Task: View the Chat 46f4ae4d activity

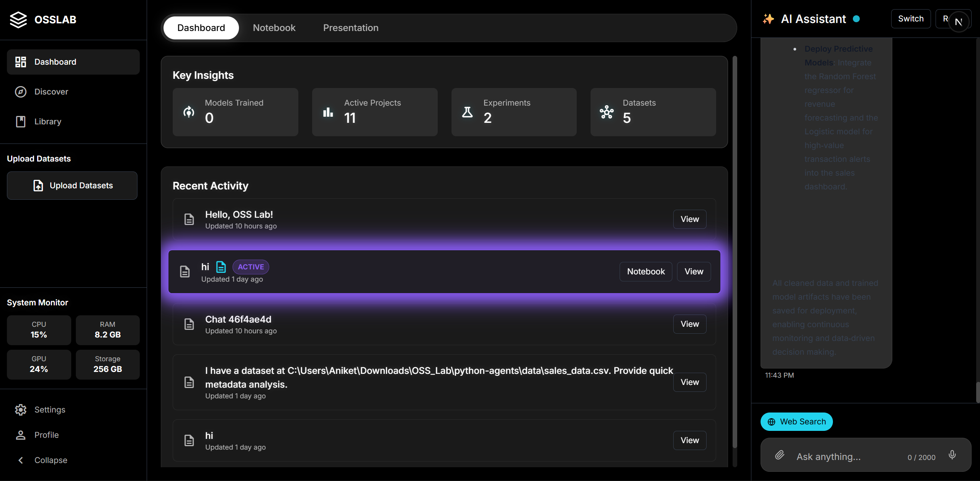Action: [689, 324]
